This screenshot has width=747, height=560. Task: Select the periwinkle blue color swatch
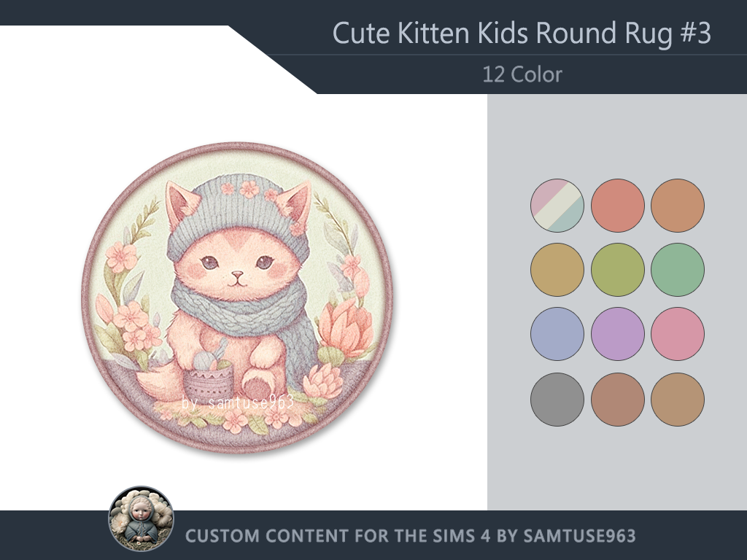(x=557, y=334)
